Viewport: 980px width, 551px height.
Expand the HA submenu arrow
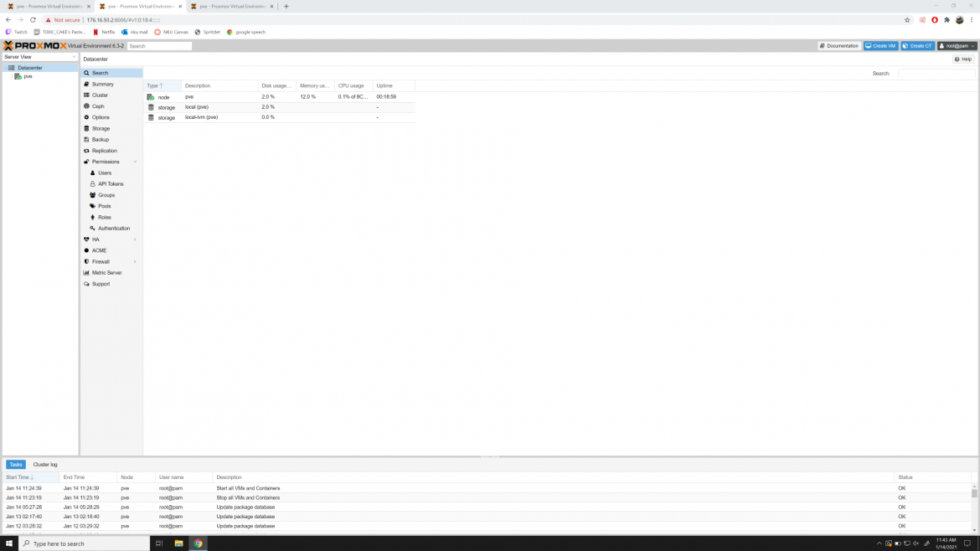point(135,239)
